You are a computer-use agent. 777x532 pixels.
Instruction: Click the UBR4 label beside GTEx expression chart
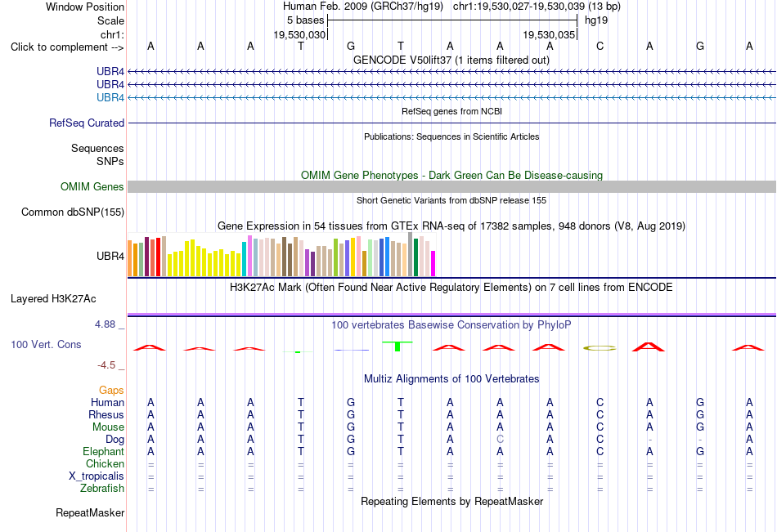tap(110, 256)
